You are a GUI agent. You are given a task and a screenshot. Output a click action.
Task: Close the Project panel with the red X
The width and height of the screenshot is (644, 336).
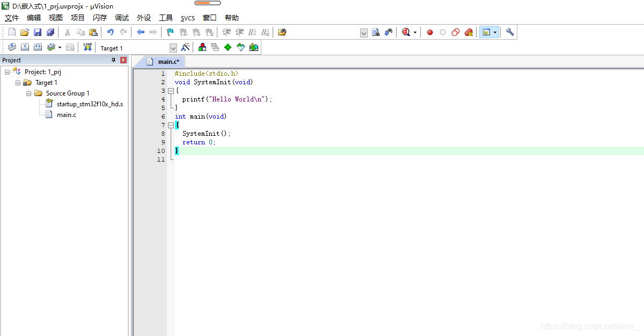123,60
